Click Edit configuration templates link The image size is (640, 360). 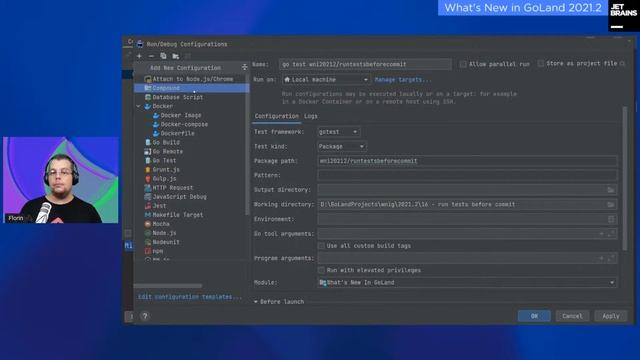[190, 297]
